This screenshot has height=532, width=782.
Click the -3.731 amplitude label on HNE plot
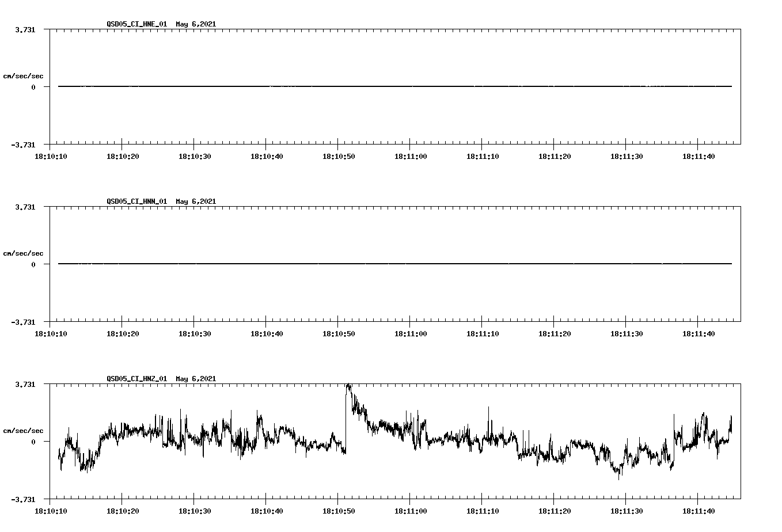[23, 146]
